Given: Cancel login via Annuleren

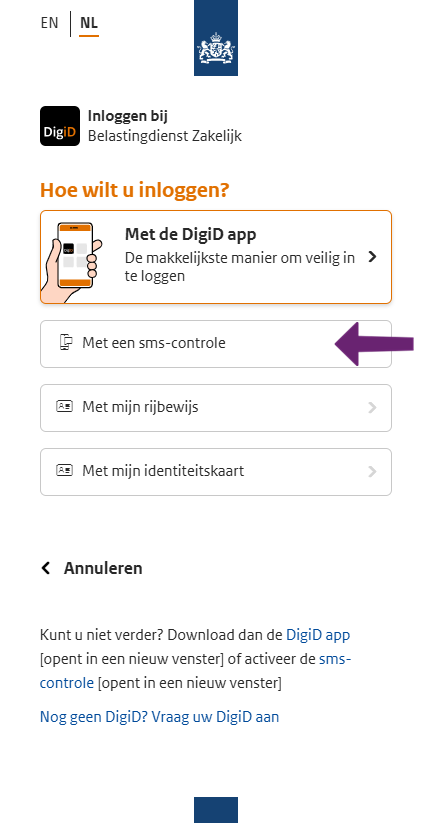Looking at the screenshot, I should coord(103,568).
